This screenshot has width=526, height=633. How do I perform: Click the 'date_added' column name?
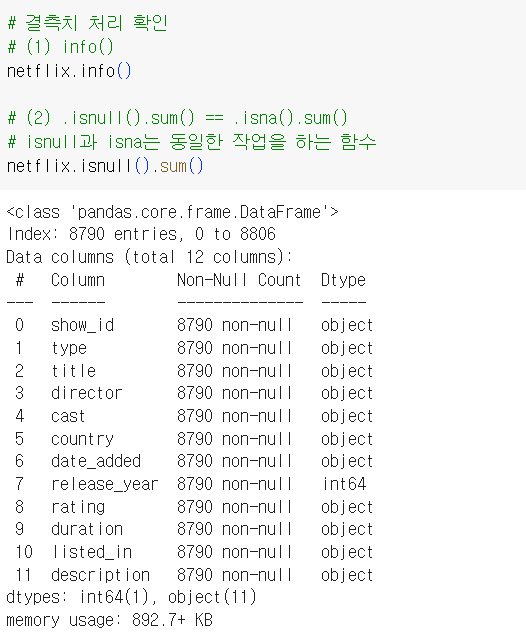point(96,461)
